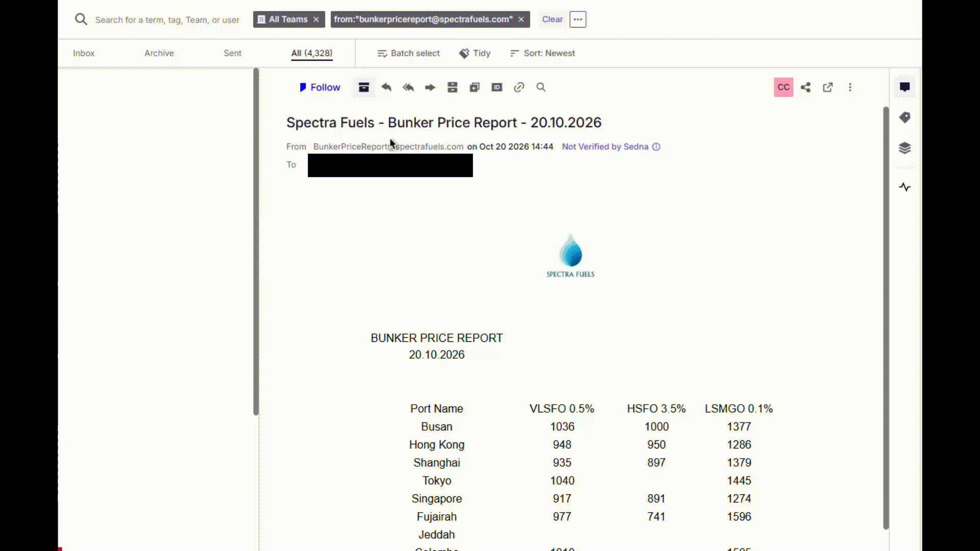Open the vertical three-dot message menu

tap(850, 87)
